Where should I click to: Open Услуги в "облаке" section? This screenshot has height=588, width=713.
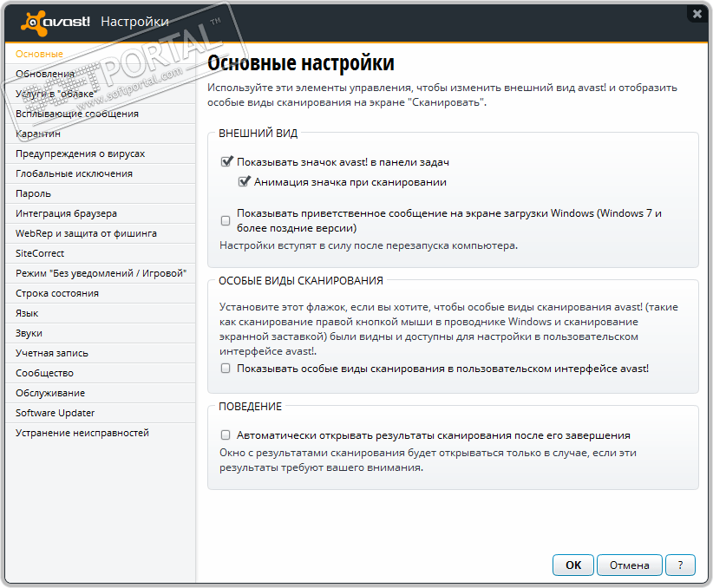[101, 94]
